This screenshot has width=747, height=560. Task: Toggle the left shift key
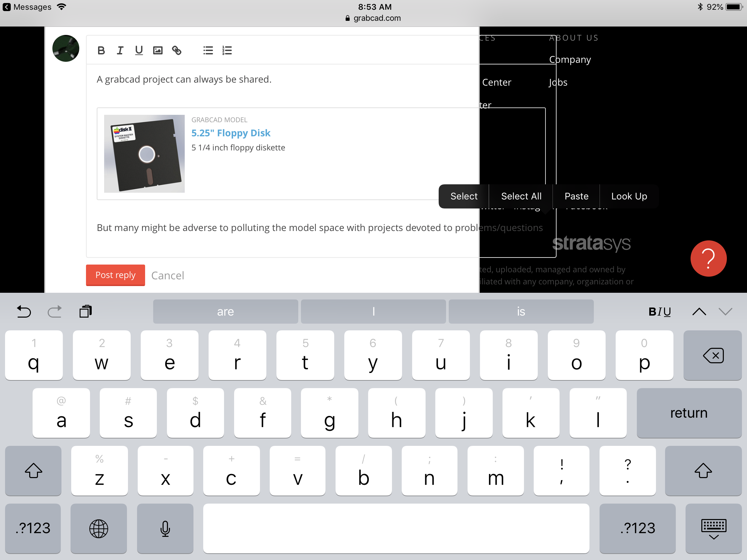pyautogui.click(x=33, y=471)
